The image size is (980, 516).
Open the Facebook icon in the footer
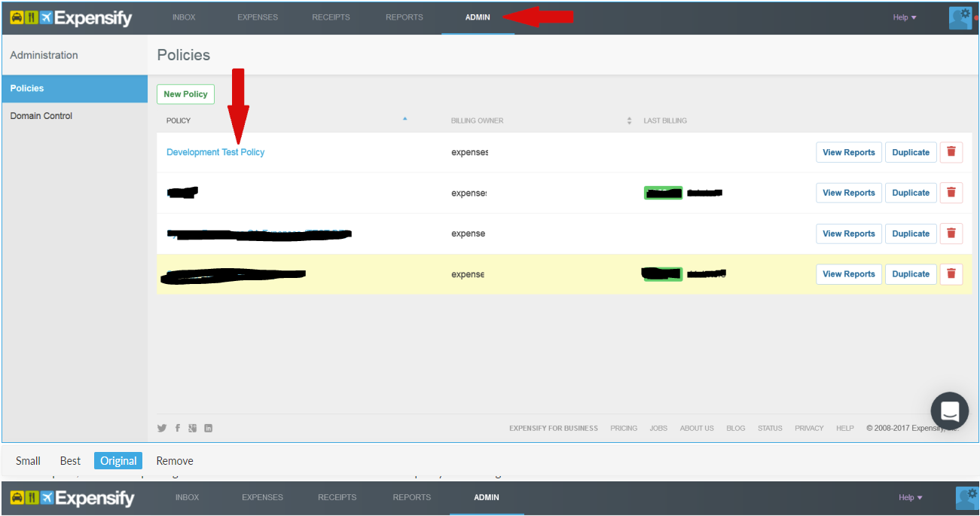coord(178,428)
